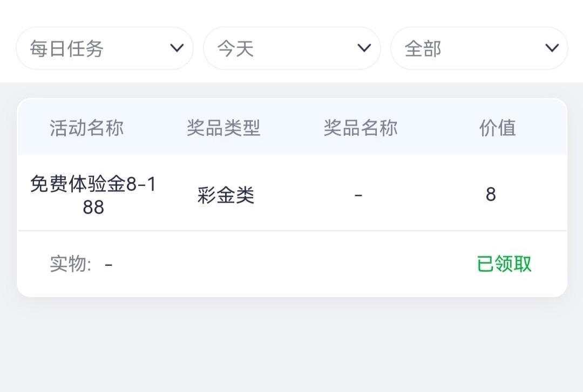
Task: Click the 奖品名称 column header
Action: point(361,128)
